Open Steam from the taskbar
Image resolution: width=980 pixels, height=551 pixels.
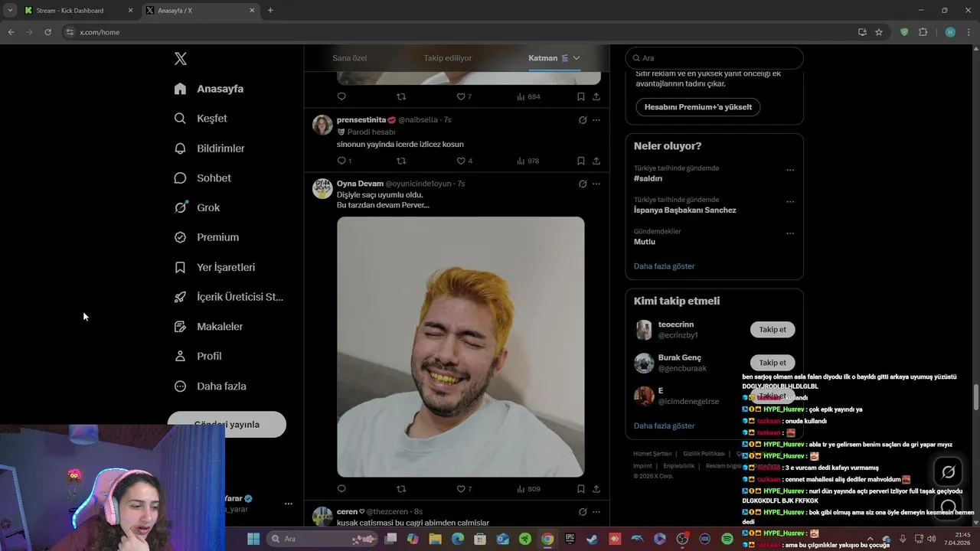tap(593, 539)
